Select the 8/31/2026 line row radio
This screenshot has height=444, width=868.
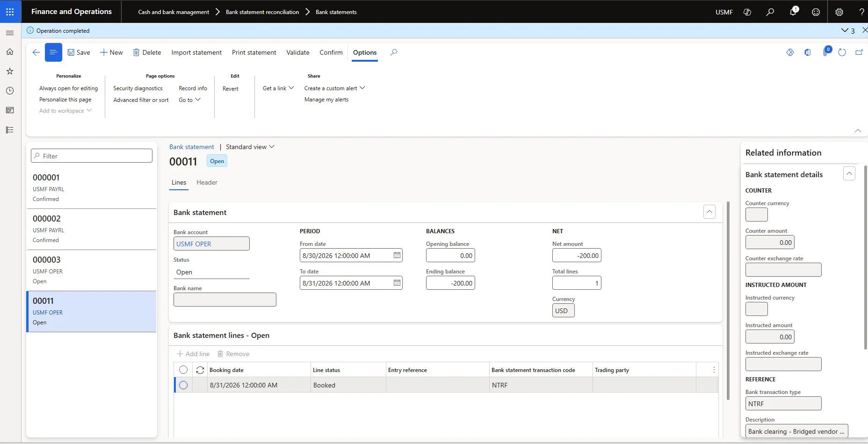[x=183, y=385]
